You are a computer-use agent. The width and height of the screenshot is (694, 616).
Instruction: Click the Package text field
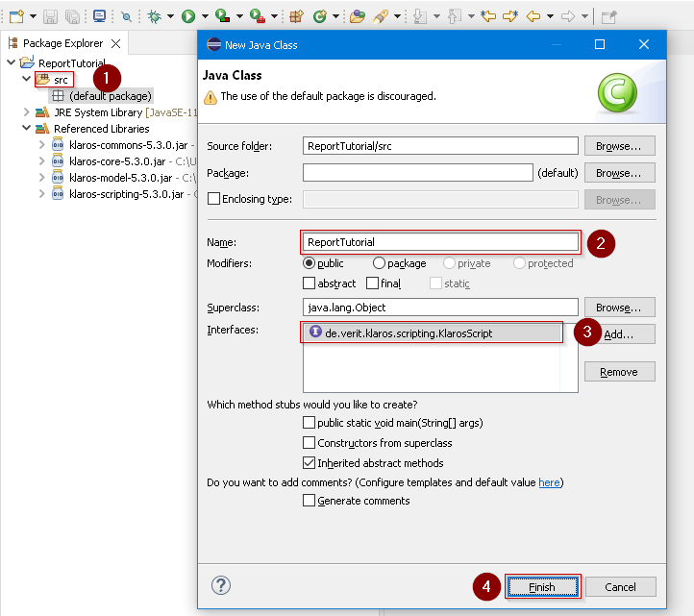point(418,173)
